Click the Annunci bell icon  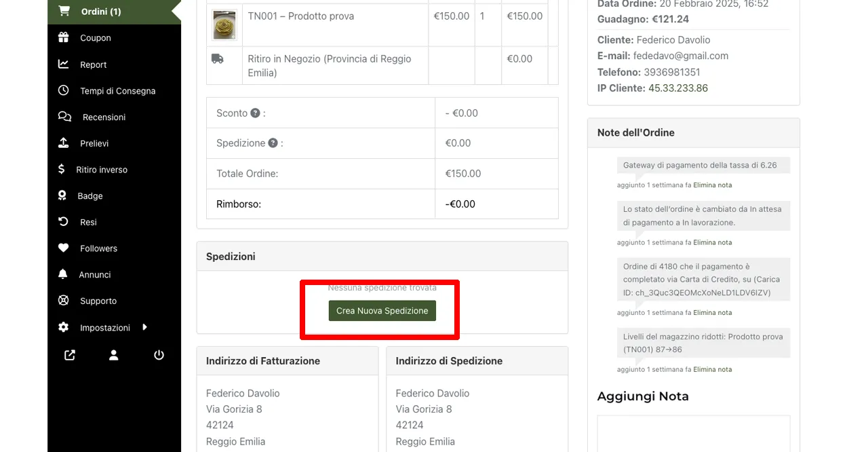coord(63,274)
